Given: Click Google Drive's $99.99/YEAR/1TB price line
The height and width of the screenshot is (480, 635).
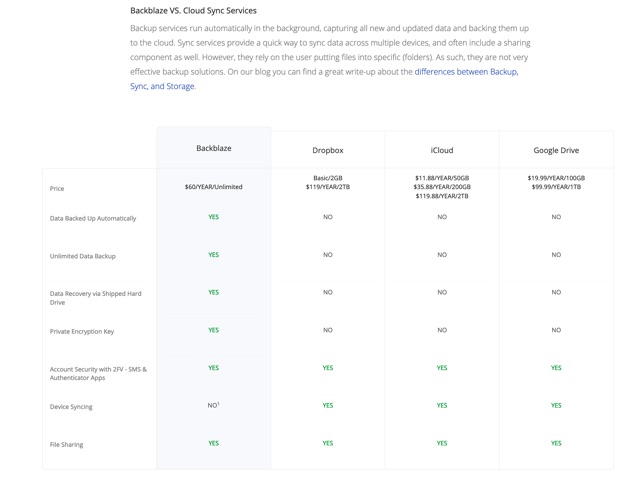Looking at the screenshot, I should coord(556,187).
